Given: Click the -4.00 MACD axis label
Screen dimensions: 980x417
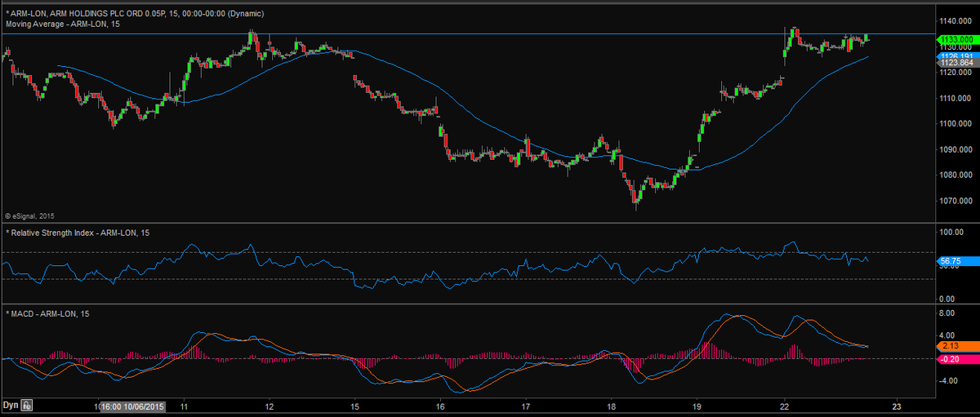Looking at the screenshot, I should [949, 380].
